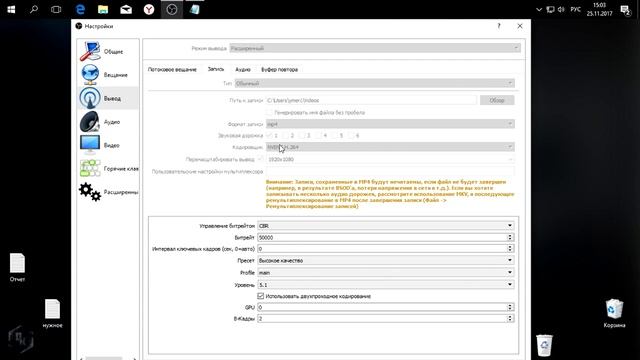Open the Режим вывода dropdown
Screen dimensions: 640x360
[375, 48]
